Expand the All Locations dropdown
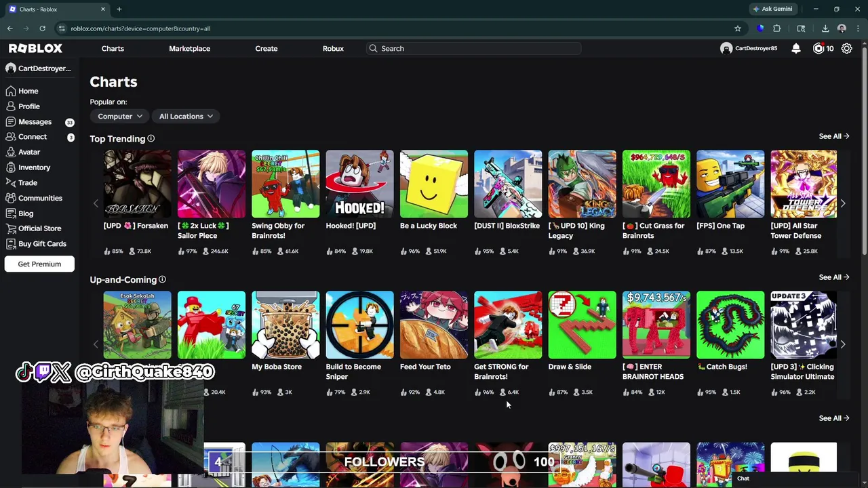Viewport: 868px width, 488px height. (186, 116)
